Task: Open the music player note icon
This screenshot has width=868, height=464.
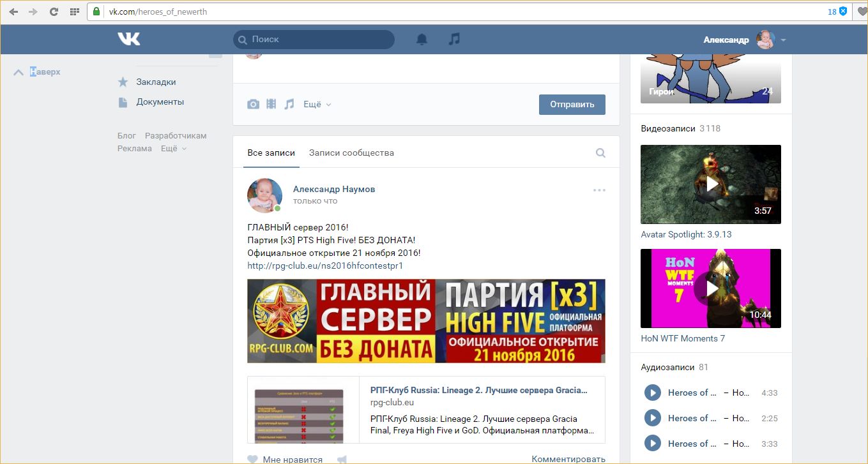Action: 454,39
